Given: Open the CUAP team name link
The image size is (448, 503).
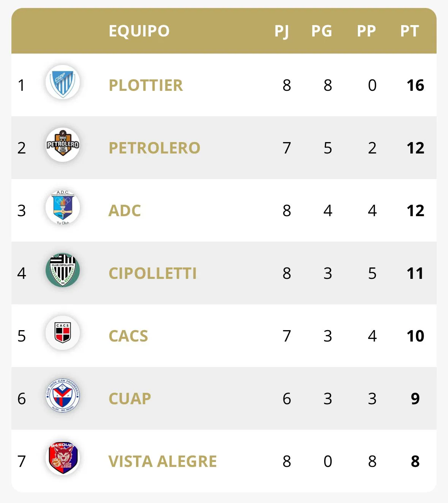Looking at the screenshot, I should point(130,399).
